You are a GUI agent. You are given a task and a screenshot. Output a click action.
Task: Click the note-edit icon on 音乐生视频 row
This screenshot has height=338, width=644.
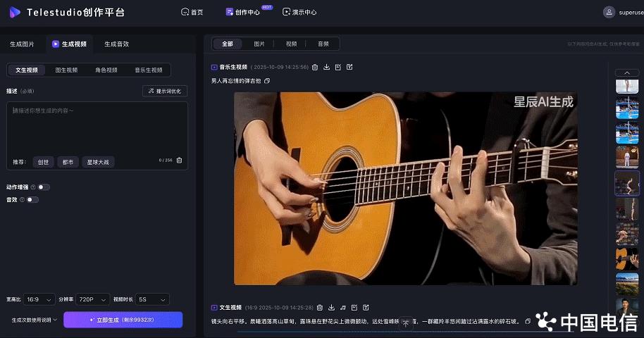tap(338, 67)
